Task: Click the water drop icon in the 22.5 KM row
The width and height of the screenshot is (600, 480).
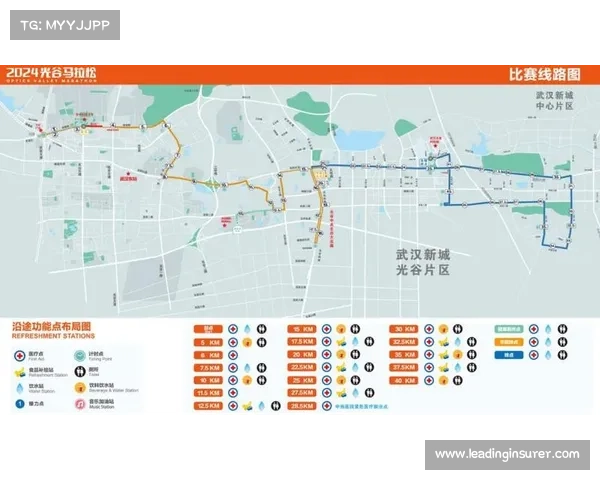Action: [x=355, y=367]
